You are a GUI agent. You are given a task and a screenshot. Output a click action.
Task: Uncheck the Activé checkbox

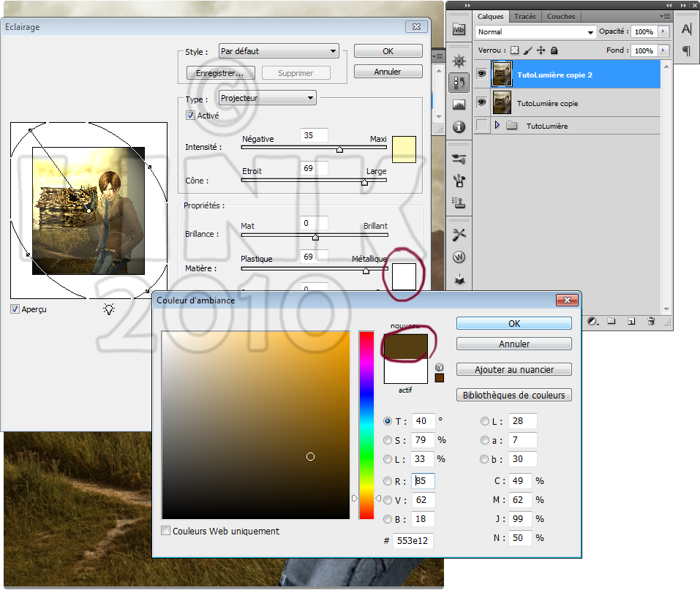point(191,116)
